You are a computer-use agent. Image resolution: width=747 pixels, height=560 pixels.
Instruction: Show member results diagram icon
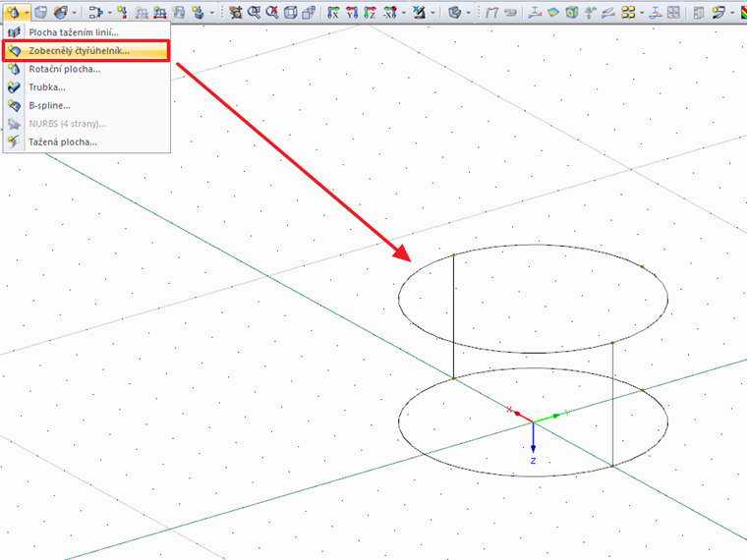[x=535, y=12]
